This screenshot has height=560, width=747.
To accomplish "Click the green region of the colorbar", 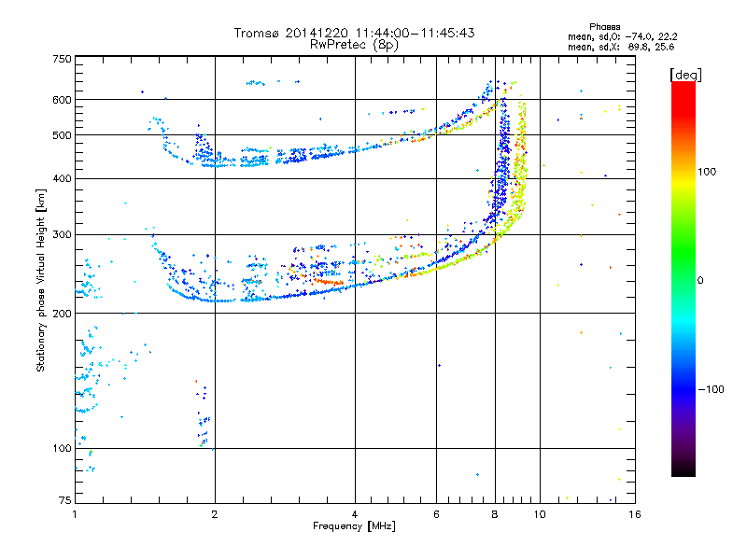I will pos(684,252).
